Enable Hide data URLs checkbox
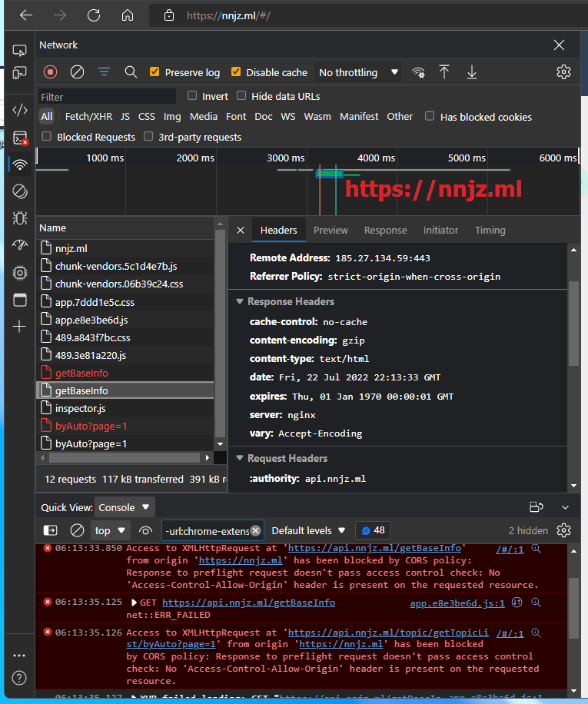The height and width of the screenshot is (704, 588). [x=241, y=96]
